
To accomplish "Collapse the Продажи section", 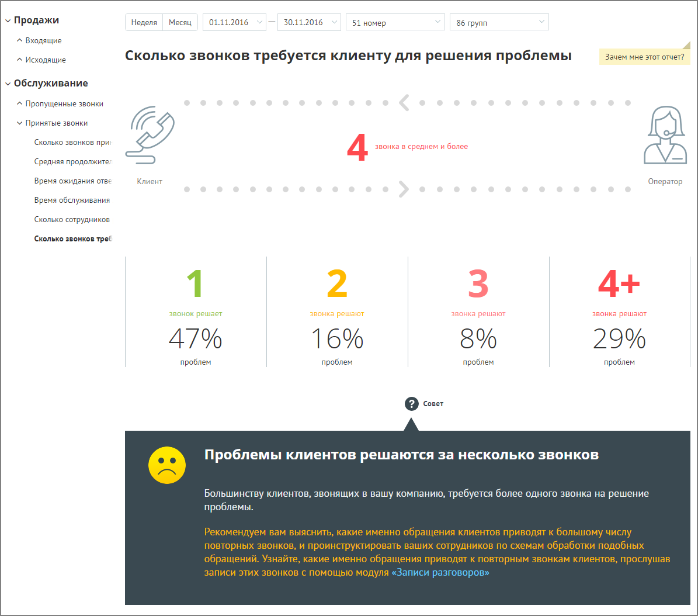I will (8, 20).
